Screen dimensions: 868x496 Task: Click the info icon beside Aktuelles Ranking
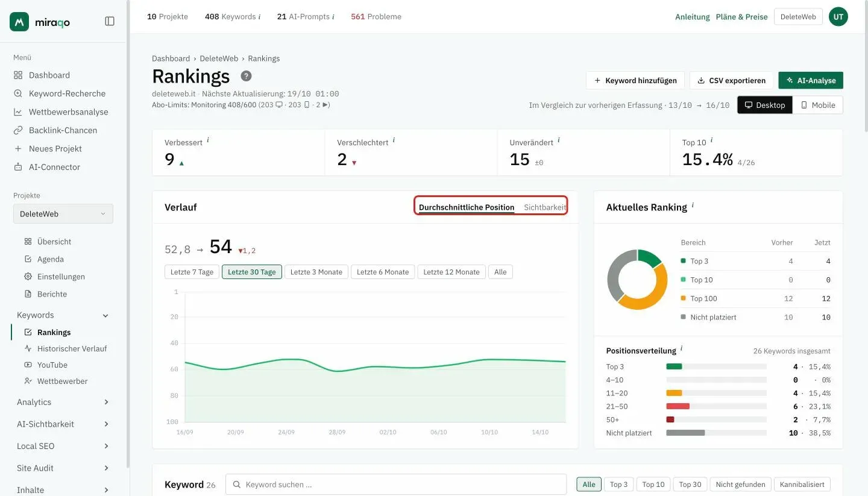[693, 205]
